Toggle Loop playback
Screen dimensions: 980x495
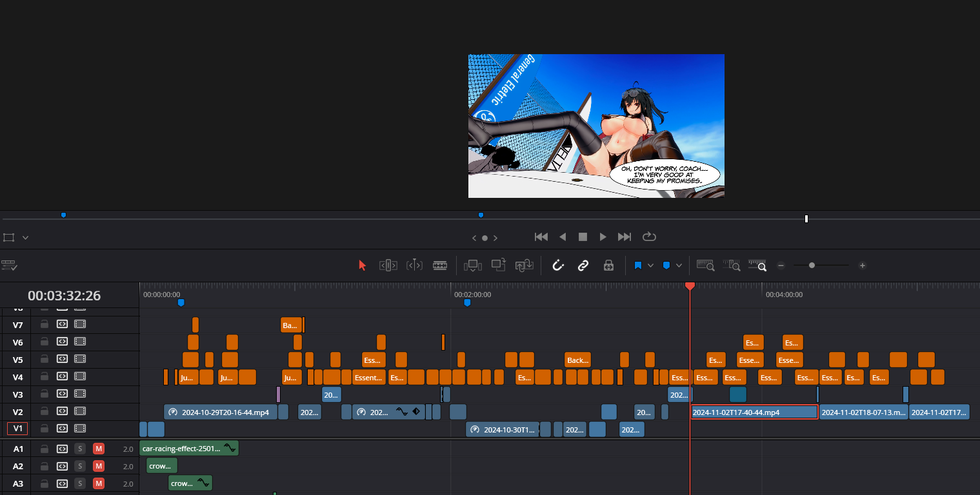649,237
